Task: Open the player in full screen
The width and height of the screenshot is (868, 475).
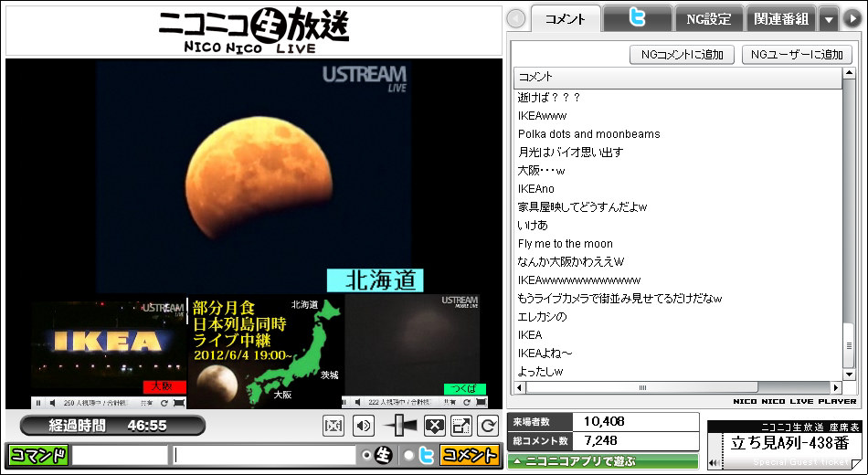Action: click(461, 426)
